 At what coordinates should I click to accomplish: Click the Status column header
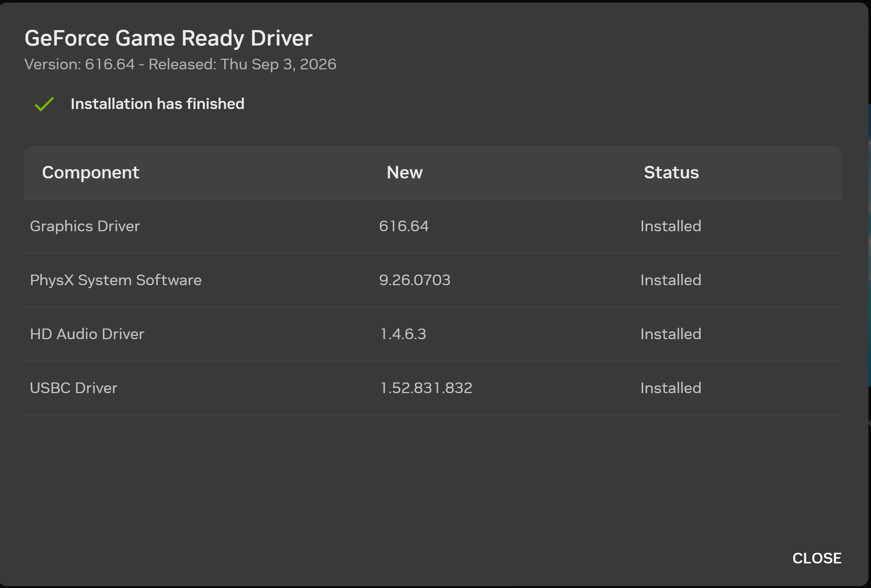coord(671,172)
